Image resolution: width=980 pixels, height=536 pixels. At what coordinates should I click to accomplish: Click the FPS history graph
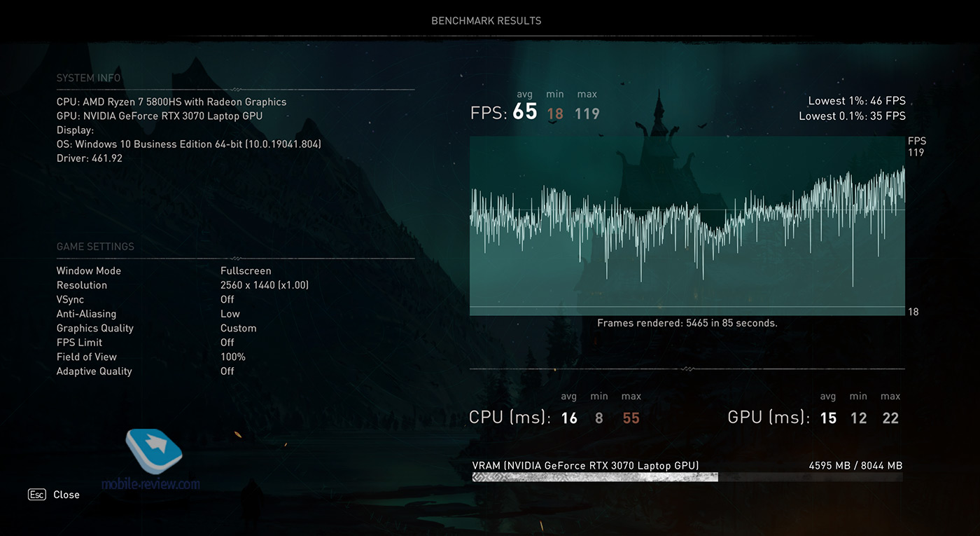click(x=687, y=226)
